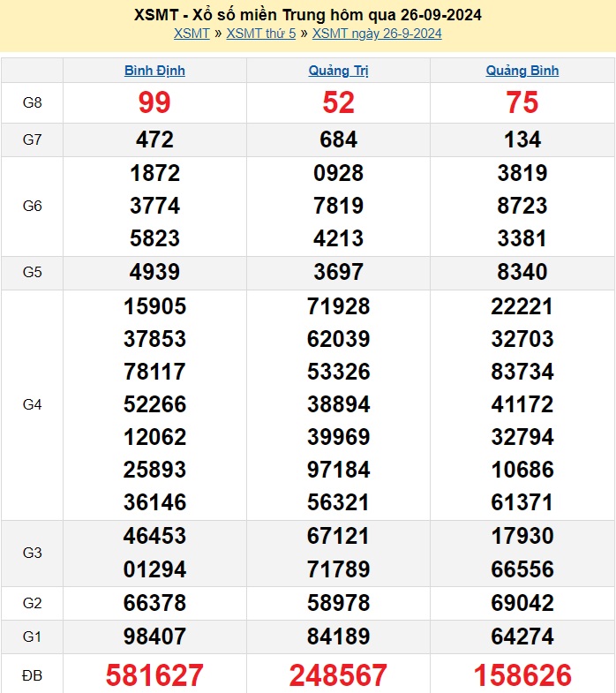The width and height of the screenshot is (616, 693).
Task: Click the Quảng Trị province header link
Action: tap(338, 71)
